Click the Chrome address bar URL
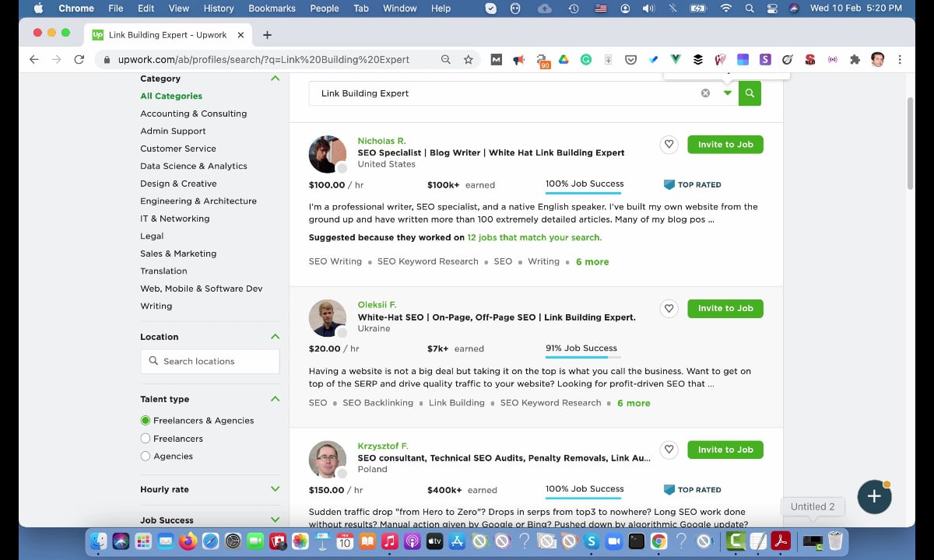The height and width of the screenshot is (560, 934). (x=264, y=59)
